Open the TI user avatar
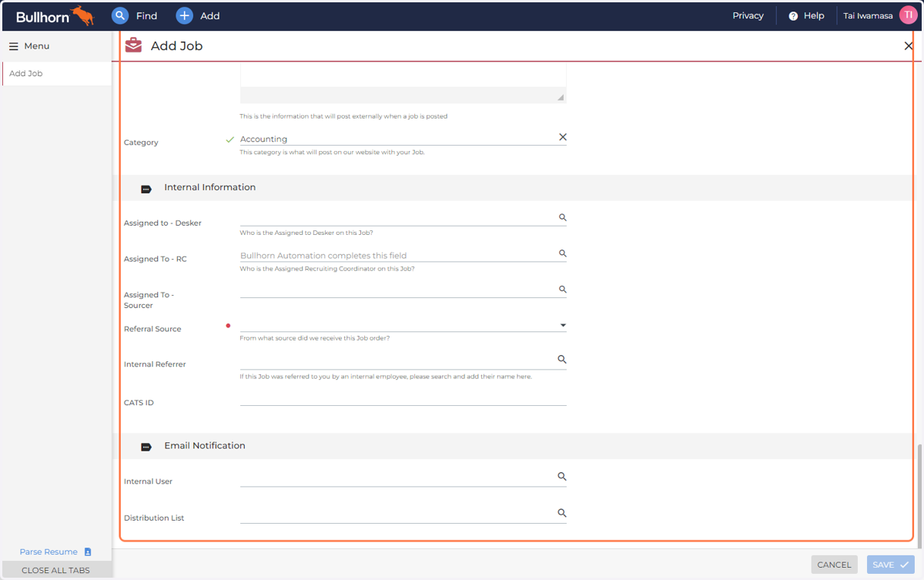Viewport: 924px width, 580px height. click(908, 15)
